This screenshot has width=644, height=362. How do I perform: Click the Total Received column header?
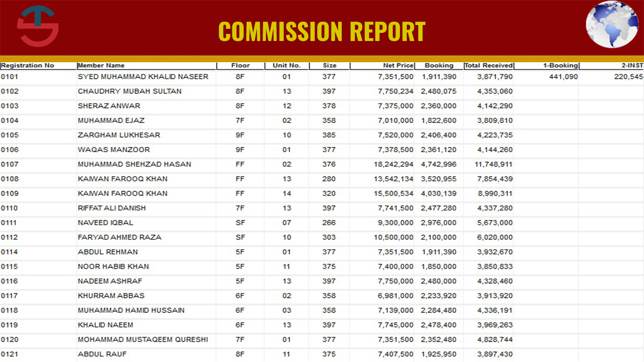pyautogui.click(x=489, y=66)
